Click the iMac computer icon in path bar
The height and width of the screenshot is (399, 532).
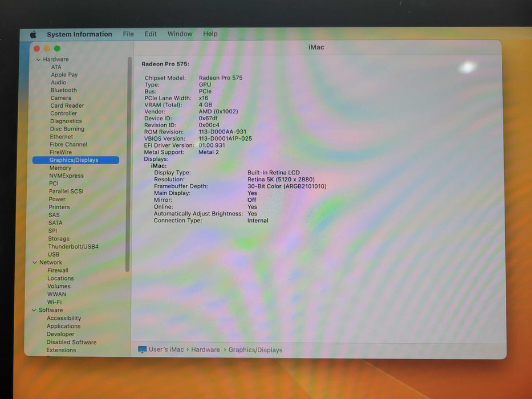tap(142, 349)
